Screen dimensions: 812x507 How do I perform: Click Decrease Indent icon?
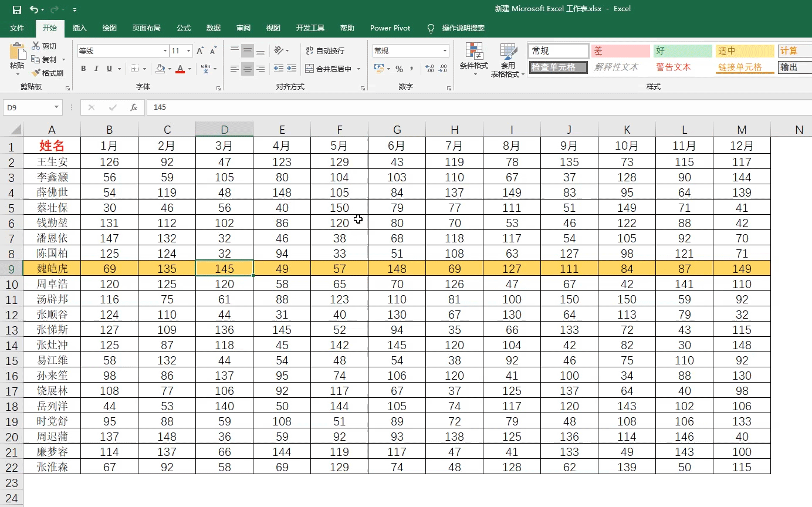[x=279, y=69]
